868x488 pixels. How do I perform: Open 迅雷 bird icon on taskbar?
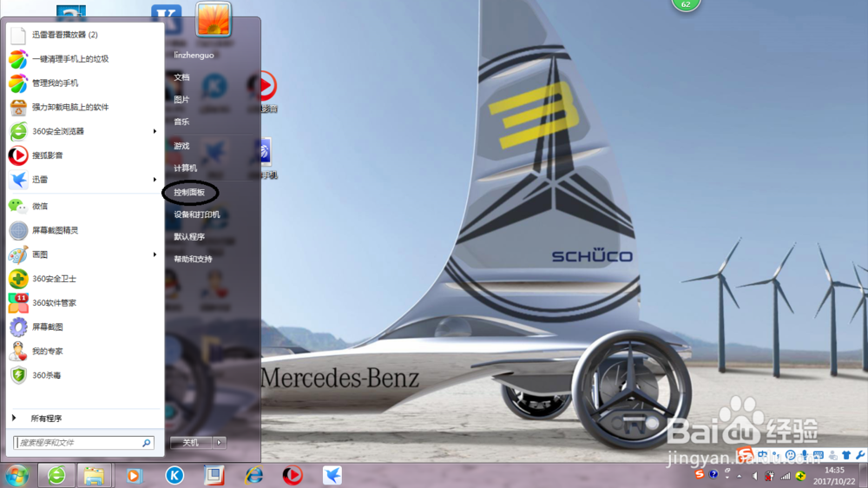[332, 475]
